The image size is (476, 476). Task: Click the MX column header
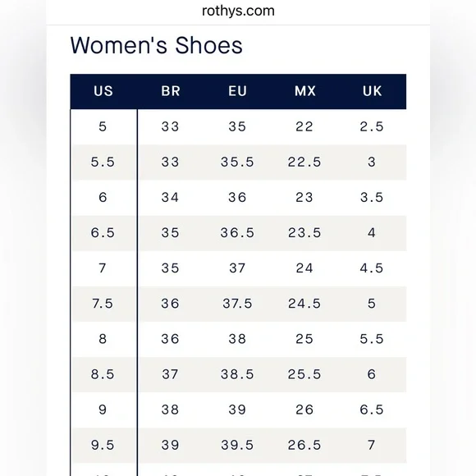(305, 91)
